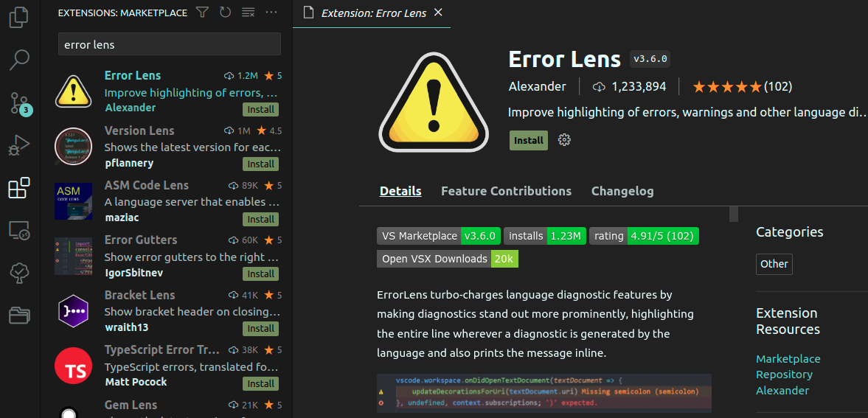
Task: Open the Open VSX Downloads 20k badge
Action: pyautogui.click(x=448, y=259)
